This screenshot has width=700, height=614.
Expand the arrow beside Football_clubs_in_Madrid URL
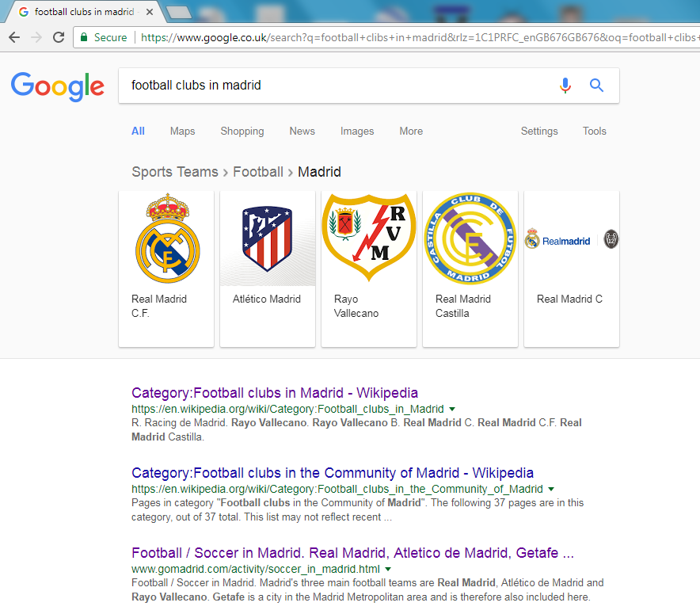(452, 409)
